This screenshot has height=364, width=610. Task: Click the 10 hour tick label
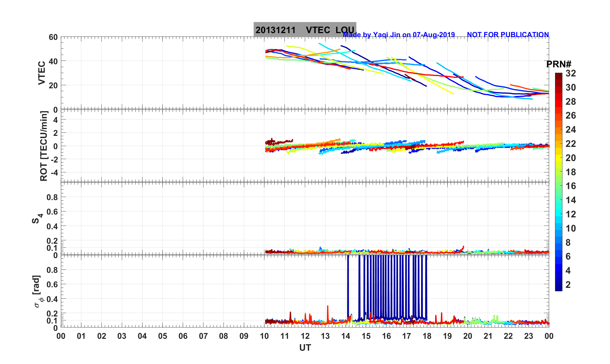[x=264, y=336]
